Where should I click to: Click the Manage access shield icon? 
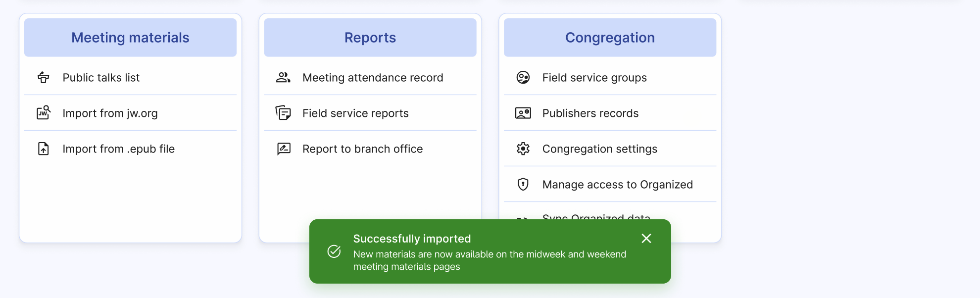click(523, 184)
